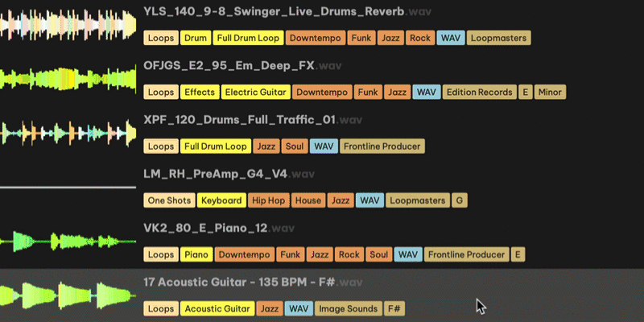Filter by the One Shots tag
Image resolution: width=644 pixels, height=322 pixels.
coord(170,200)
